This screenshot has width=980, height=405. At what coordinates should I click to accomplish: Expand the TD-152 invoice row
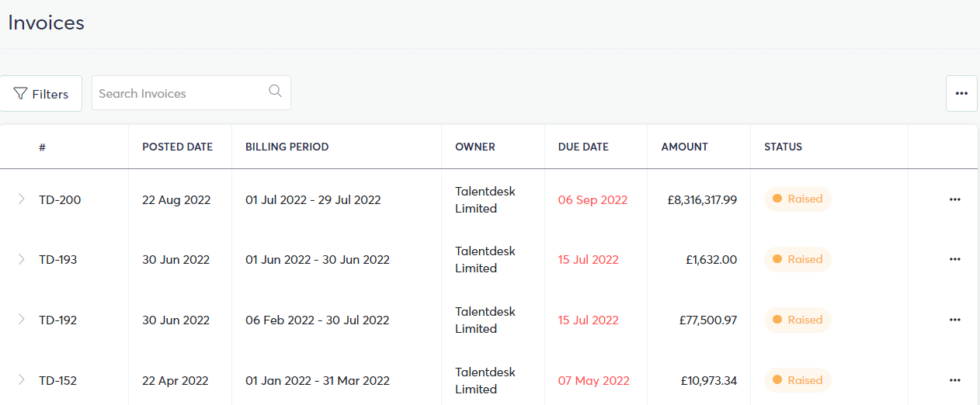coord(21,379)
